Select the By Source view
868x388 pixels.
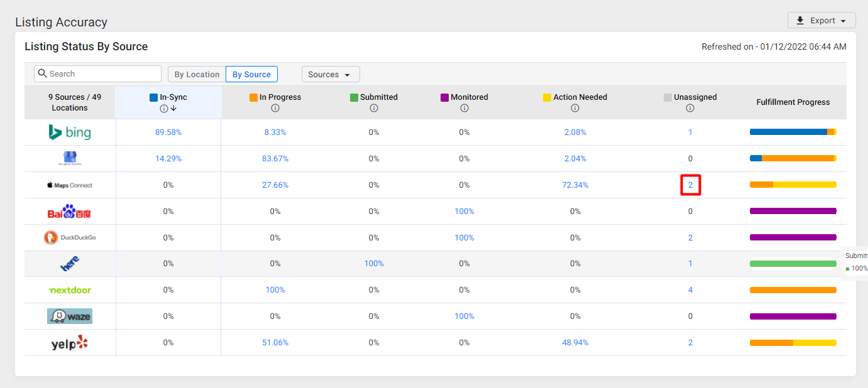[251, 74]
